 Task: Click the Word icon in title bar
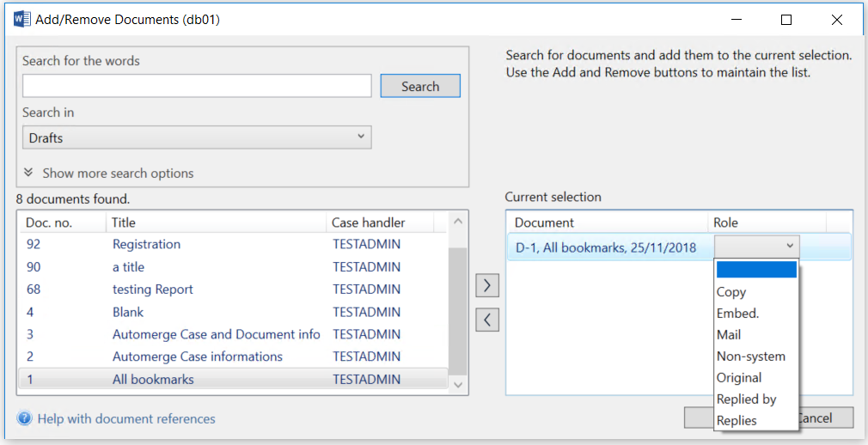(22, 19)
